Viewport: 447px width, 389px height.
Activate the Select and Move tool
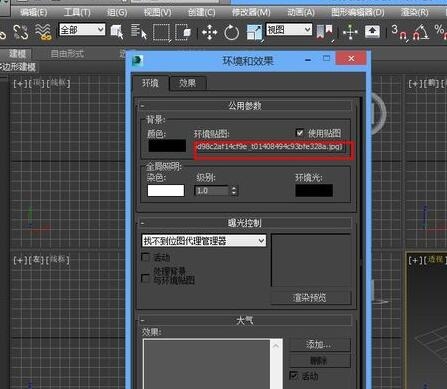click(x=210, y=33)
